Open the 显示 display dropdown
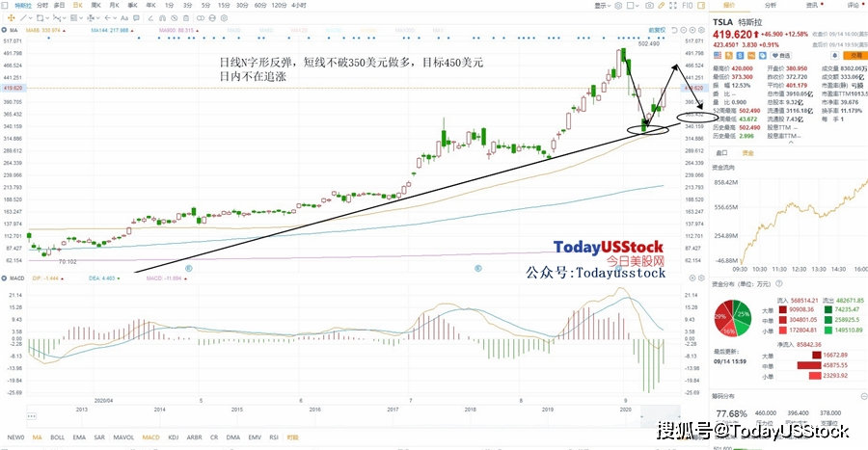The width and height of the screenshot is (868, 450). click(x=602, y=6)
